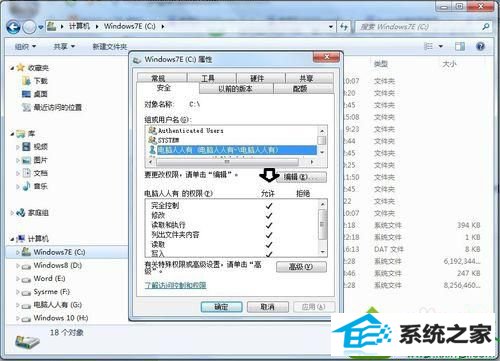
Task: Switch to the 工具 tab
Action: click(x=211, y=78)
